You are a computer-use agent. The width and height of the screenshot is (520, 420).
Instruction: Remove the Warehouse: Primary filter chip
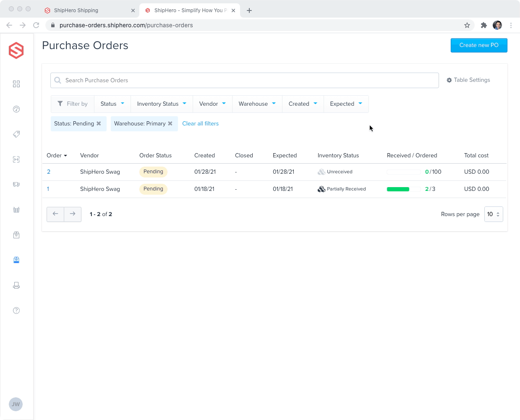(x=170, y=123)
